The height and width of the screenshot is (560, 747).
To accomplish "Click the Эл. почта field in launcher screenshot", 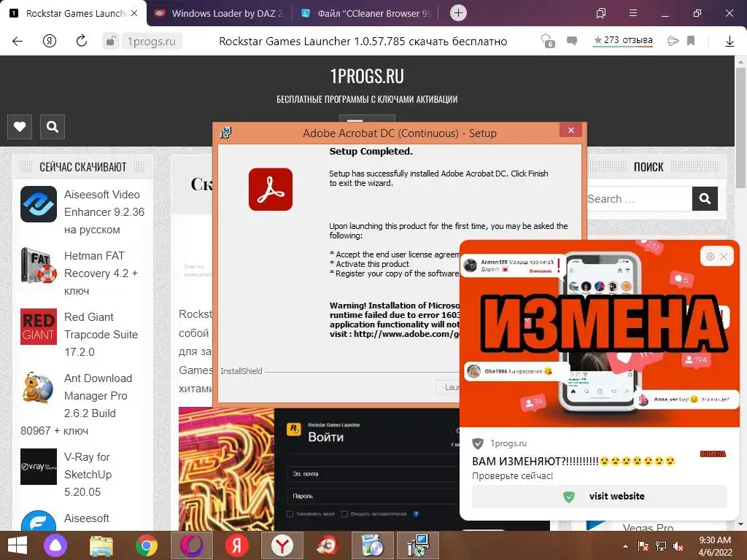I will pyautogui.click(x=374, y=474).
